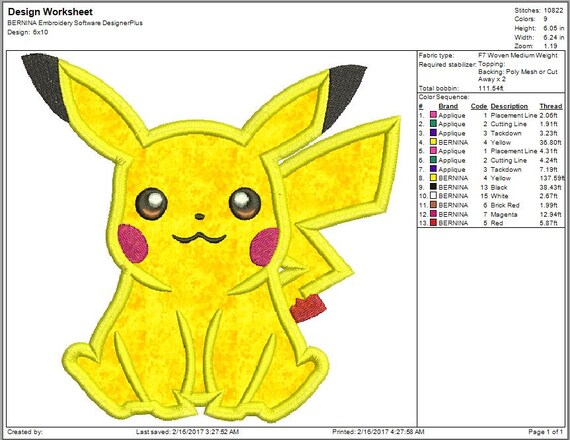
Task: Click the F7 Woven Medium Weight value
Action: coord(518,56)
